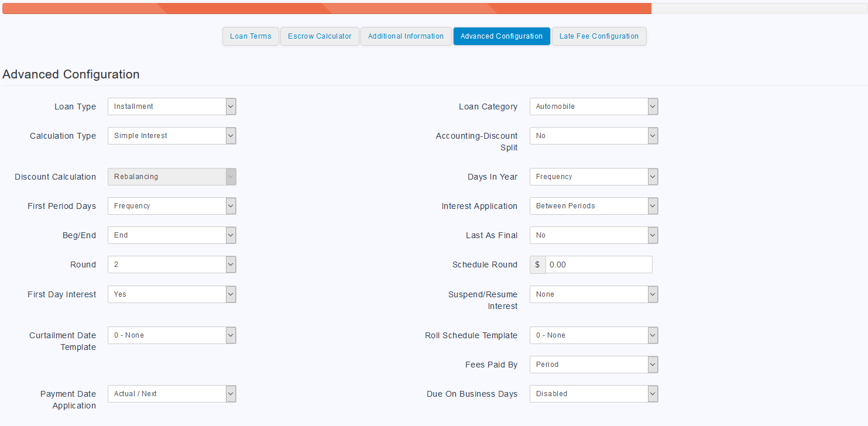868x426 pixels.
Task: Click the Fees Paid By label
Action: tap(491, 365)
